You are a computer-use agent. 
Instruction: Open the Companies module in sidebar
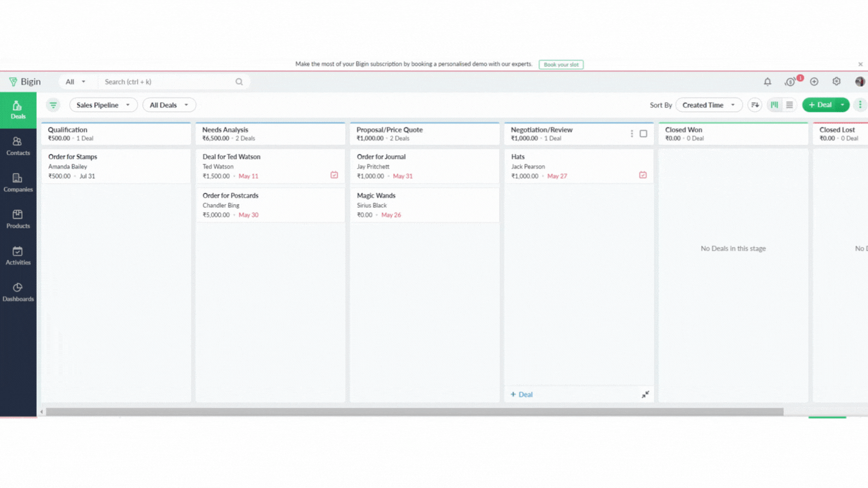coord(18,183)
